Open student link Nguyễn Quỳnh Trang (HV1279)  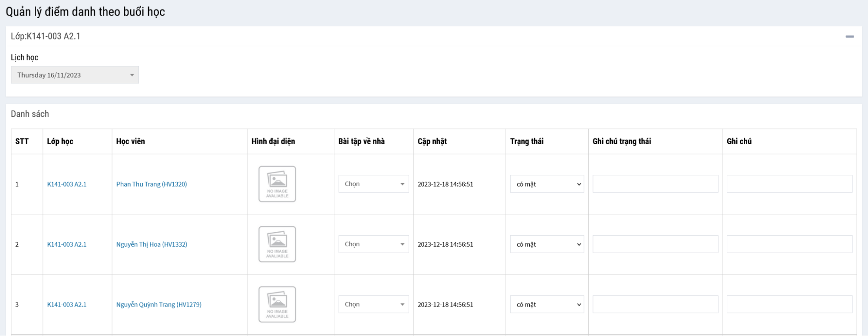158,304
